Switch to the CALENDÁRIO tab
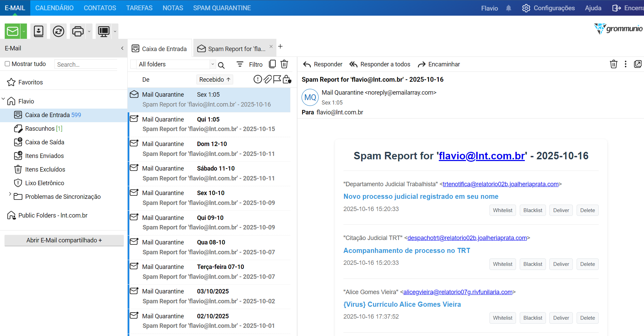Image resolution: width=644 pixels, height=336 pixels. 54,8
